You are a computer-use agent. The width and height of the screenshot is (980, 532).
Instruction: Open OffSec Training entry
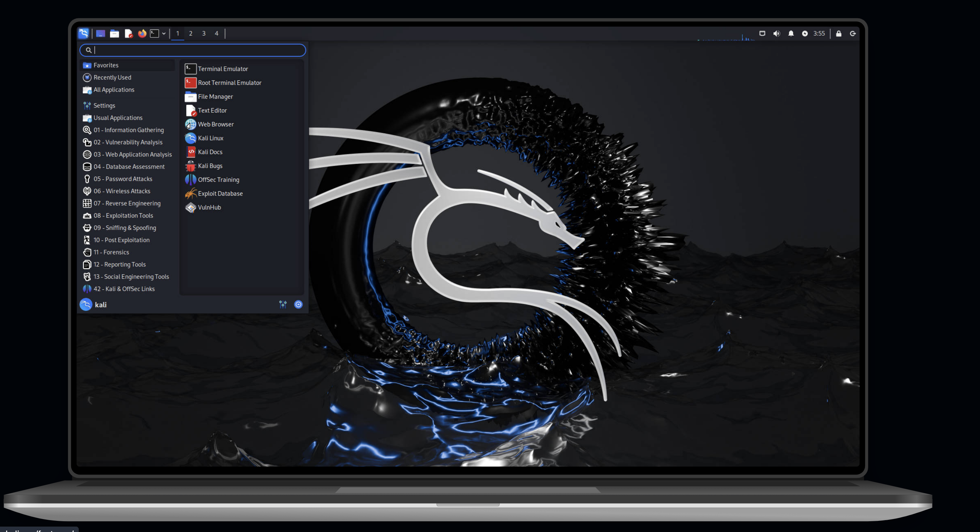[242, 180]
